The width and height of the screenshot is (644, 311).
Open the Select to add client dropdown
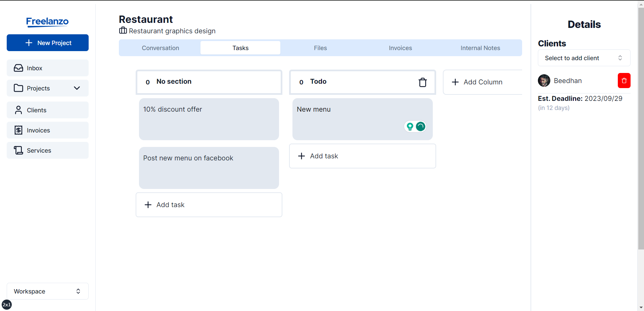pyautogui.click(x=584, y=58)
